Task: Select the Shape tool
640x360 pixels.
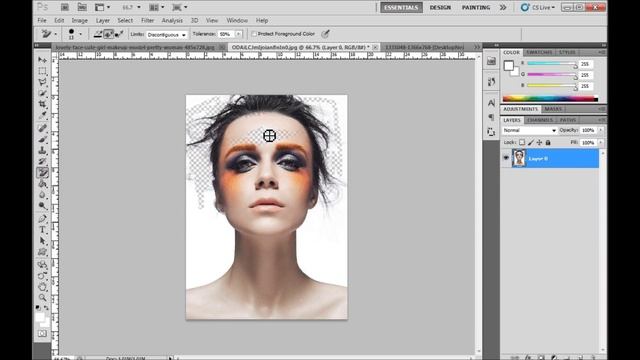Action: tap(42, 252)
